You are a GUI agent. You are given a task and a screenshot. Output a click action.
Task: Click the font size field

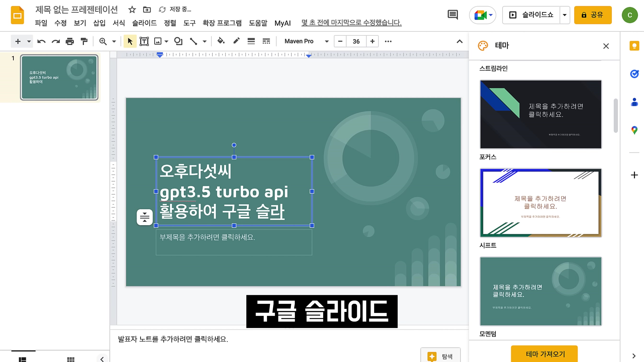coord(356,41)
